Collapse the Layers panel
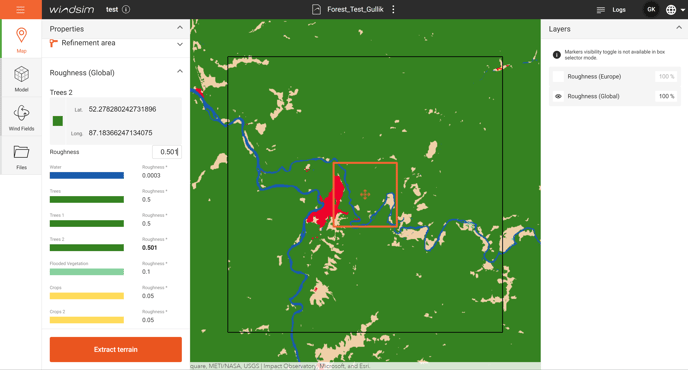 (679, 28)
